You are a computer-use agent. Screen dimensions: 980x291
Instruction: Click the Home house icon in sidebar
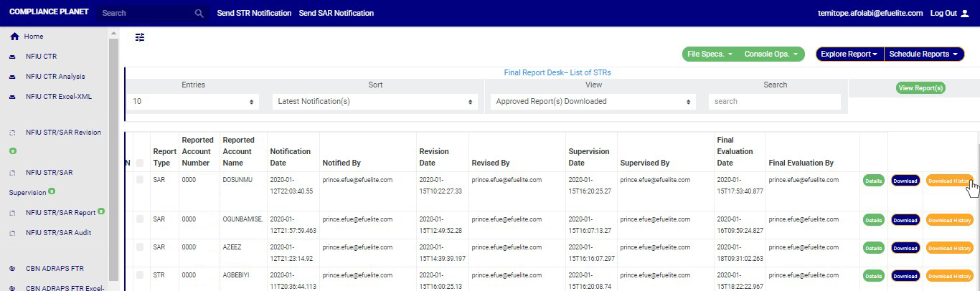tap(14, 37)
